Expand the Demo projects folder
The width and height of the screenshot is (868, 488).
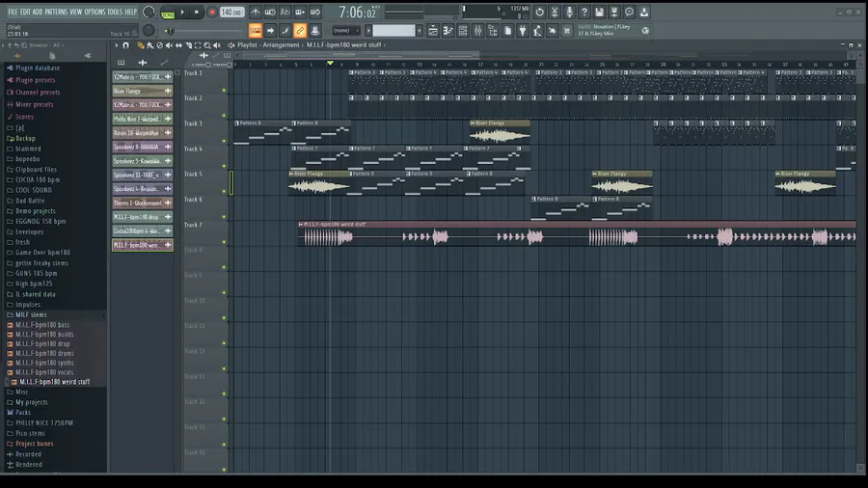[36, 211]
